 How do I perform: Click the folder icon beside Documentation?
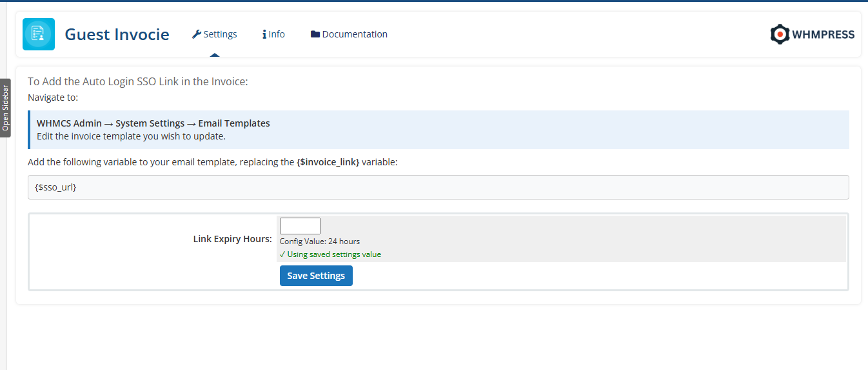315,34
